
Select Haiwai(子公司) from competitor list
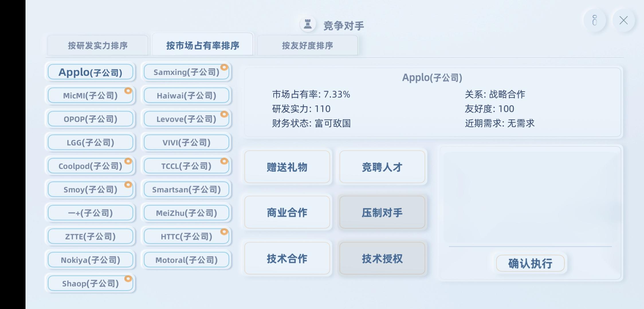186,95
